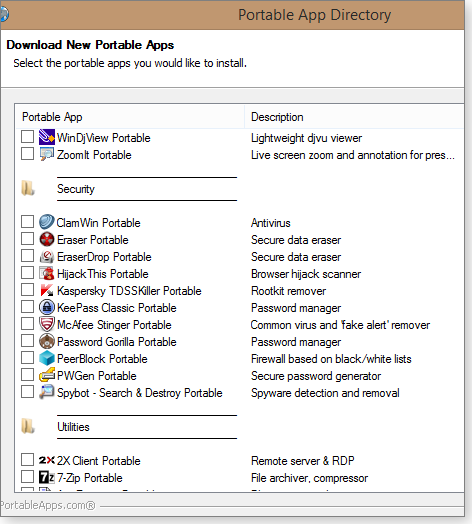Click the Security category folder icon
This screenshot has width=472, height=524.
[28, 188]
